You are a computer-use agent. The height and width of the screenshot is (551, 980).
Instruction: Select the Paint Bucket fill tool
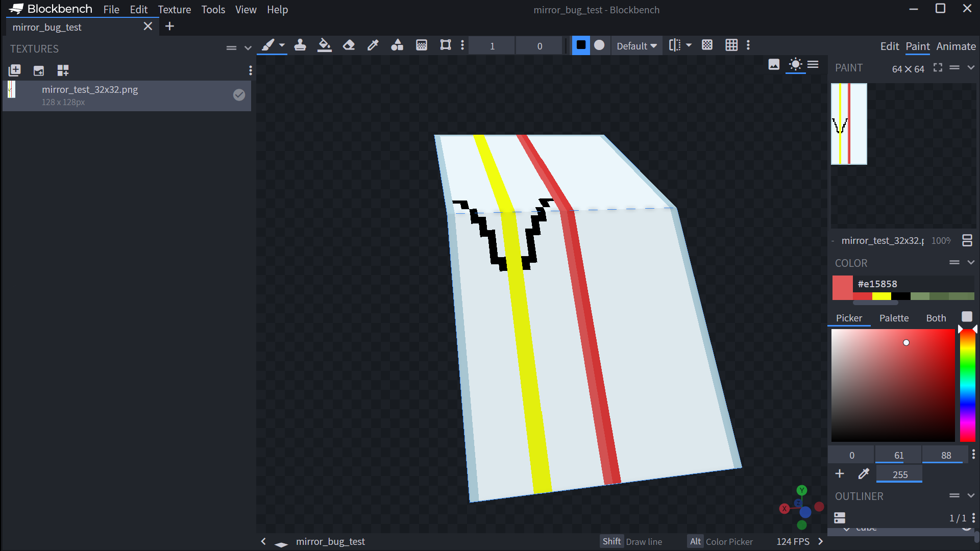325,45
